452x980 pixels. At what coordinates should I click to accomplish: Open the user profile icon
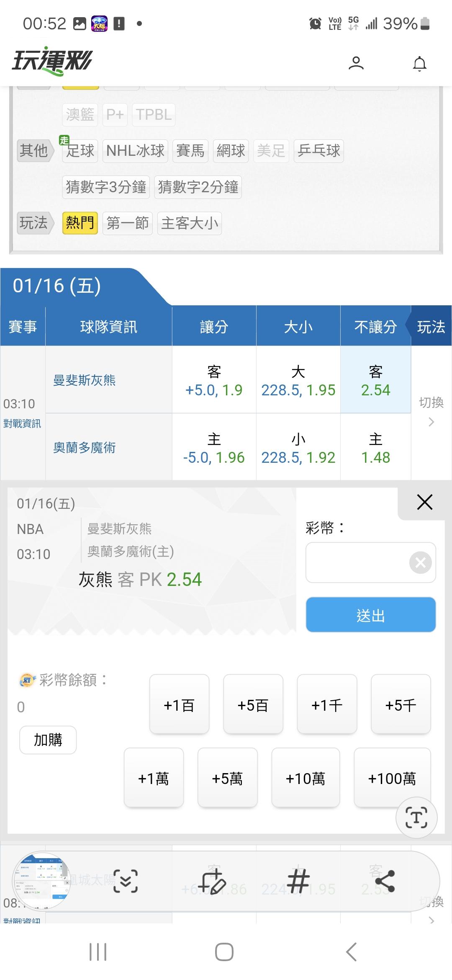click(356, 63)
